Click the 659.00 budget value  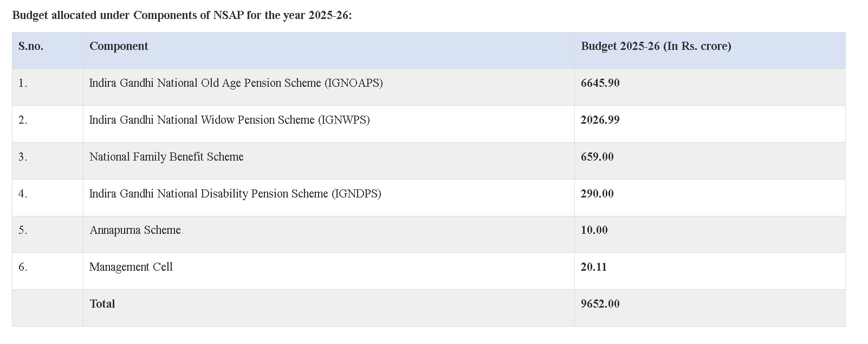click(x=597, y=157)
